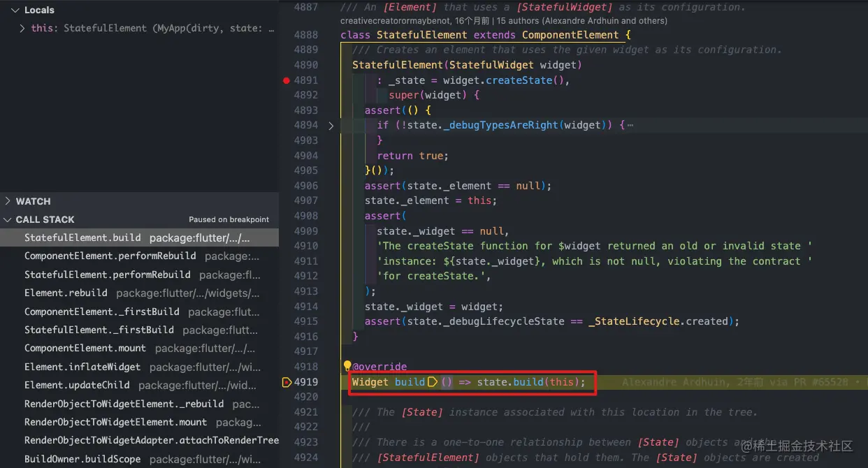Screen dimensions: 868x468
Task: Click the git blame authors code lens
Action: (x=503, y=21)
